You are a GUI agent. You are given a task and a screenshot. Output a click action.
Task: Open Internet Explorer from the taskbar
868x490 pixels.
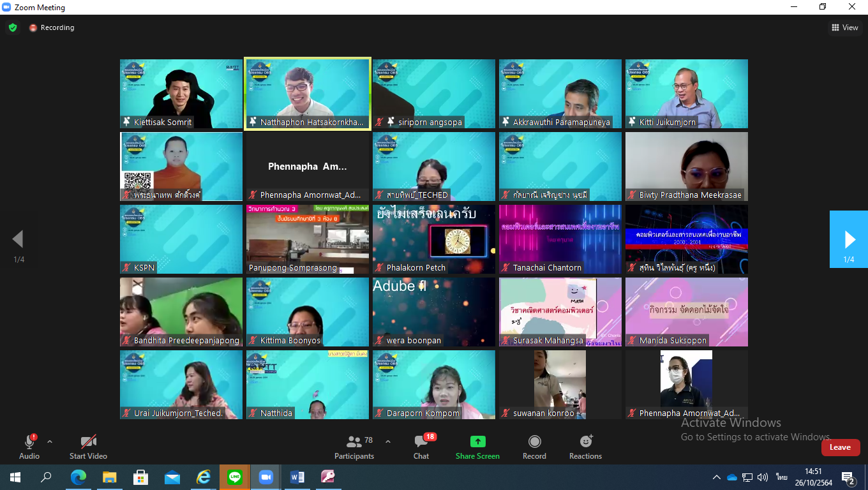pyautogui.click(x=203, y=477)
